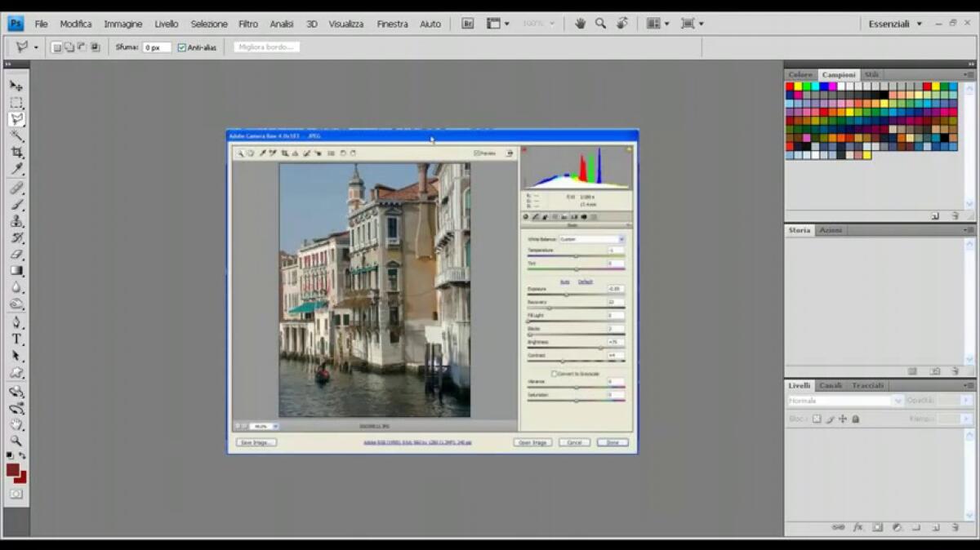The height and width of the screenshot is (550, 980).
Task: Disable the Anti-alias option
Action: [180, 47]
